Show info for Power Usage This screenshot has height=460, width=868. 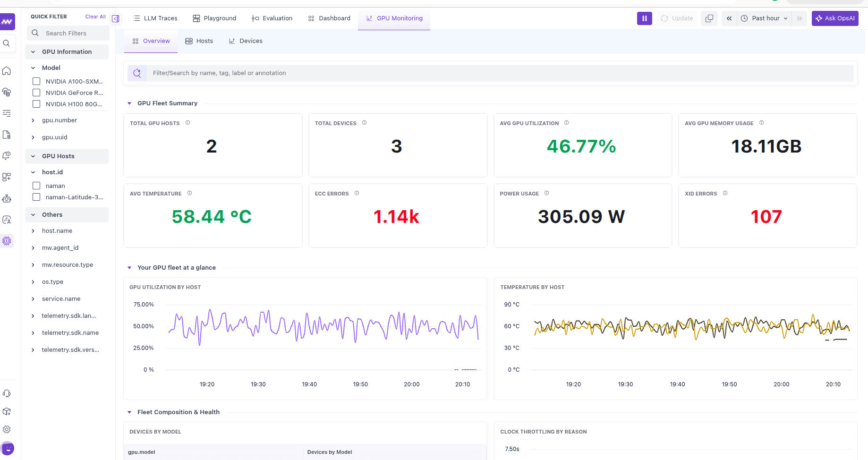[546, 193]
